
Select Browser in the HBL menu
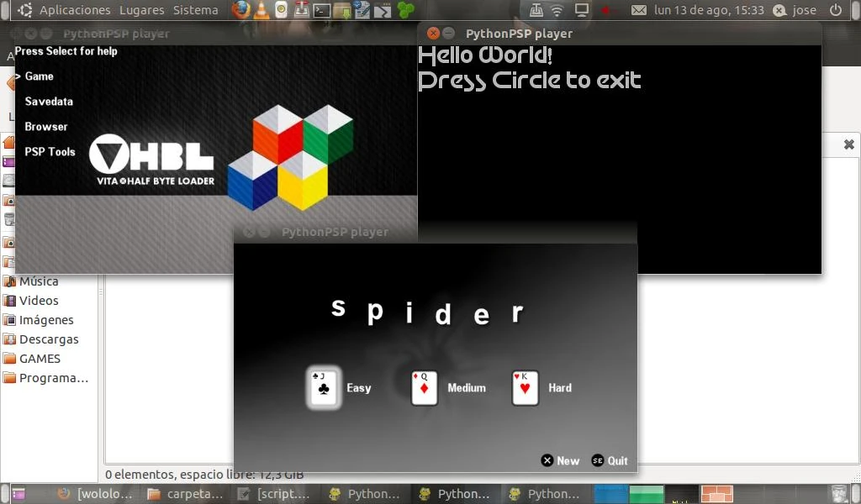tap(46, 127)
